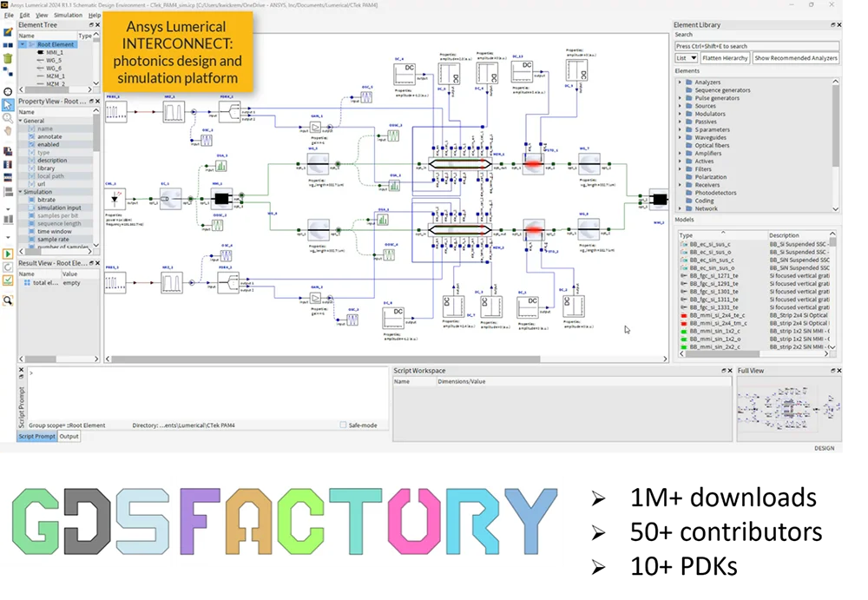
Task: Select WG_5 in Element Tree
Action: pyautogui.click(x=54, y=60)
